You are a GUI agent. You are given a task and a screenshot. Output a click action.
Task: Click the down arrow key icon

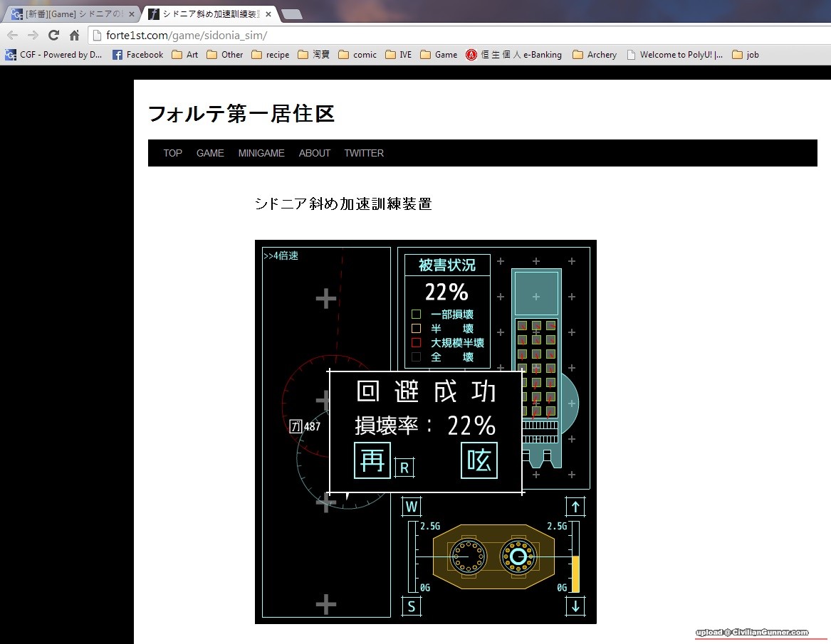pyautogui.click(x=575, y=606)
